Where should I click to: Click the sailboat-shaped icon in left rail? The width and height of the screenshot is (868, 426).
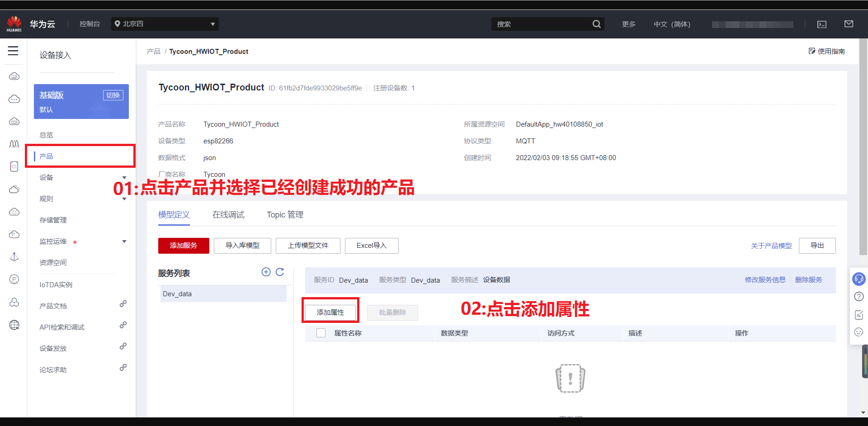click(14, 257)
